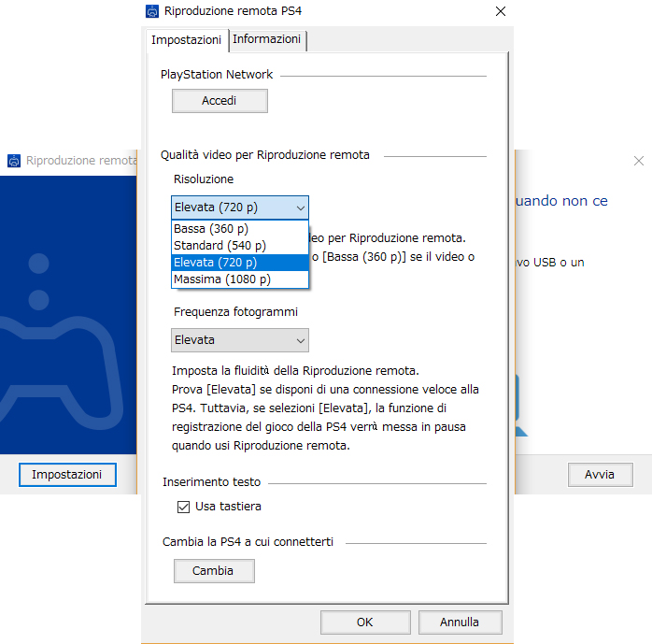Choose Standard (540 p) resolution option
Image resolution: width=652 pixels, height=644 pixels.
(x=240, y=246)
